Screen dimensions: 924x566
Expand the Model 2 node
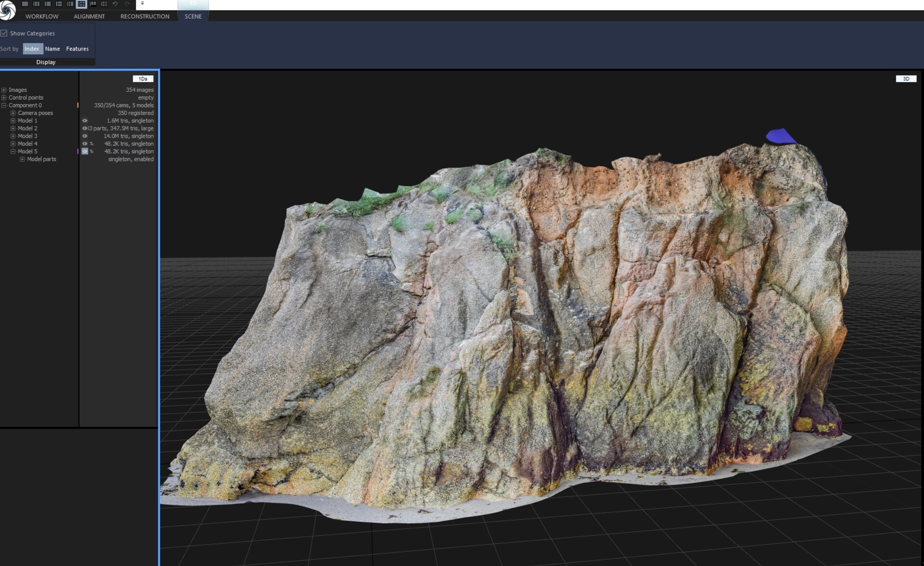click(13, 128)
